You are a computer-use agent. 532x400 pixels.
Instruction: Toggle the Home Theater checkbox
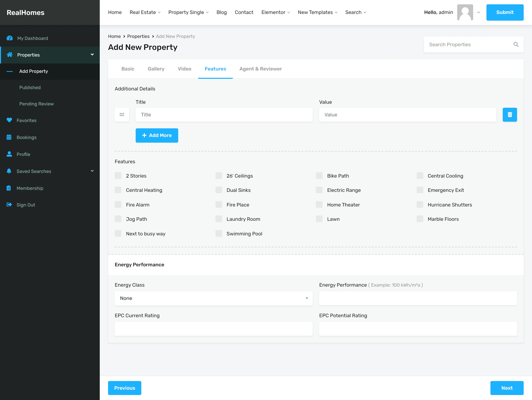[x=319, y=204]
